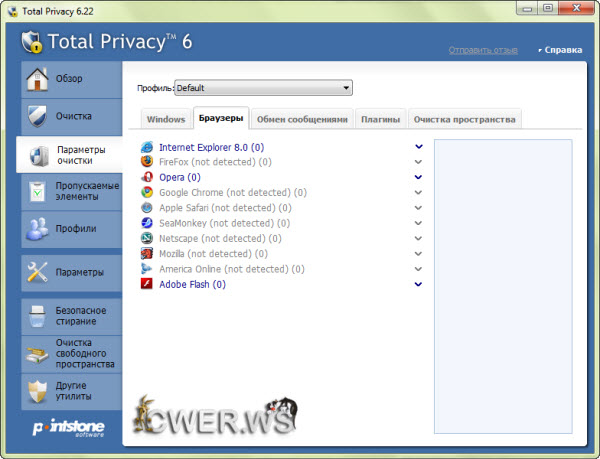Expand the Opera options chevron
This screenshot has height=459, width=600.
419,177
